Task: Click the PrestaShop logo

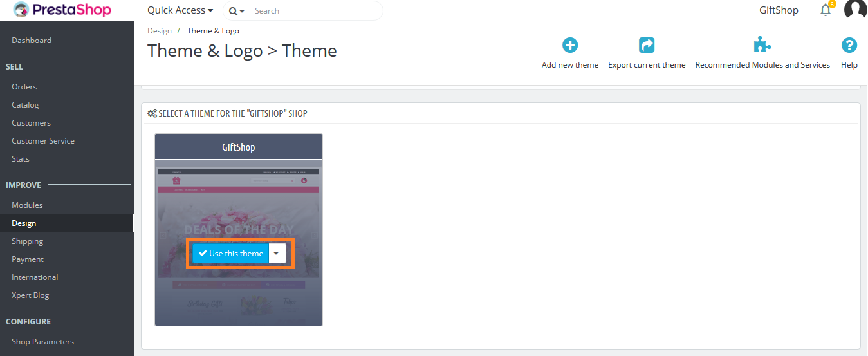Action: click(x=62, y=10)
